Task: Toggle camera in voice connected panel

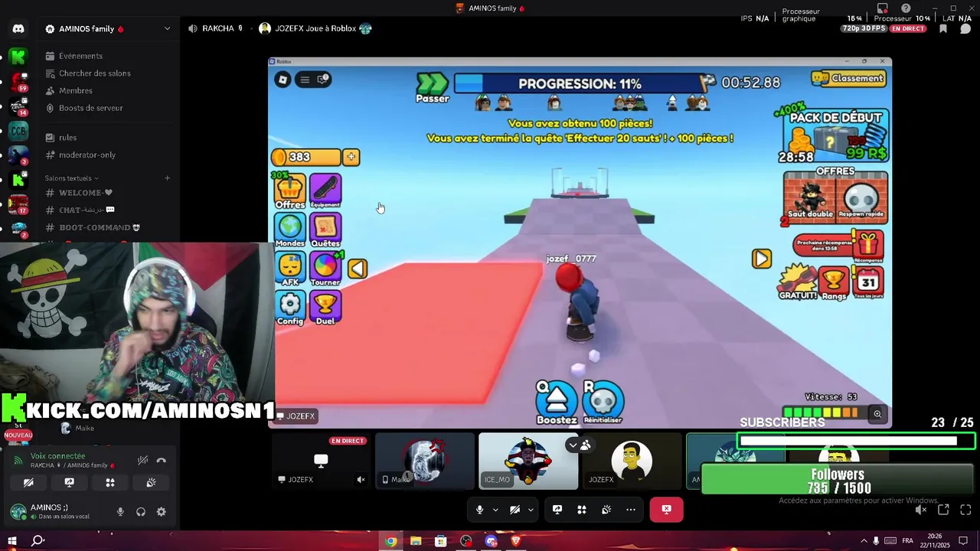Action: (x=28, y=483)
